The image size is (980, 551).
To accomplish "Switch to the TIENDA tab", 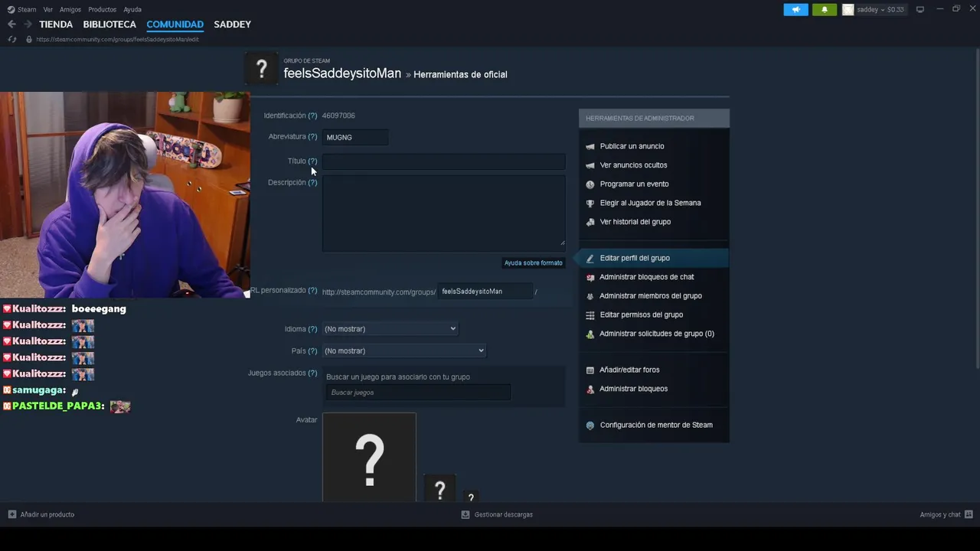I will (56, 24).
